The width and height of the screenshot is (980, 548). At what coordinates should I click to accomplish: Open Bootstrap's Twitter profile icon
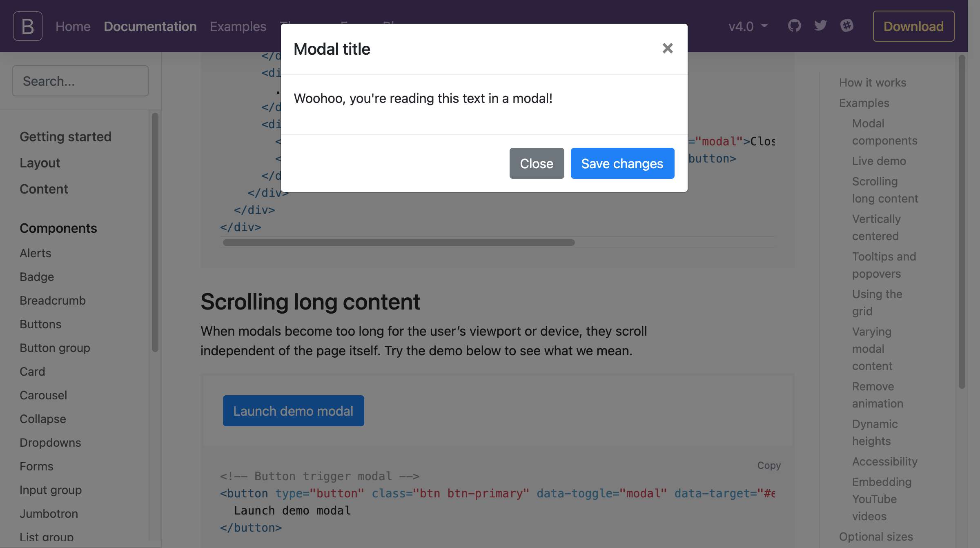coord(820,26)
